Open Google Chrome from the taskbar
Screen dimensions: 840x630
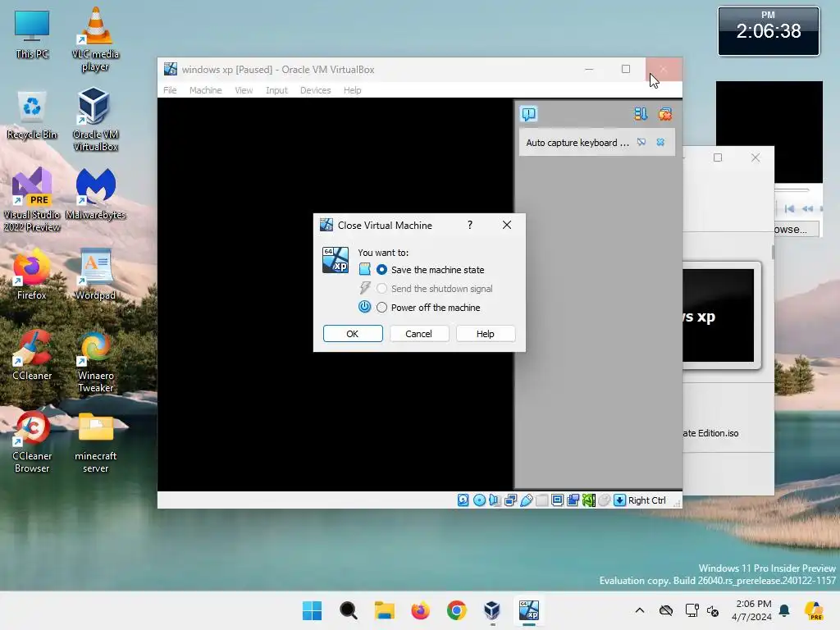(456, 610)
